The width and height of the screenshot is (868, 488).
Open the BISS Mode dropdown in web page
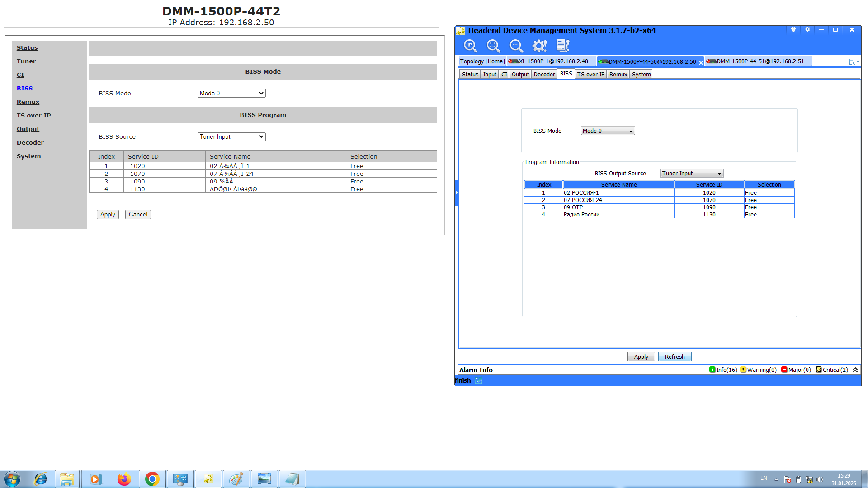231,94
